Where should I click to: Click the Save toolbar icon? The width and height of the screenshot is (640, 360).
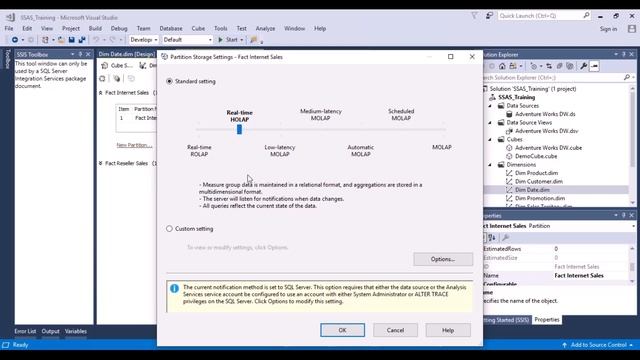[72, 40]
